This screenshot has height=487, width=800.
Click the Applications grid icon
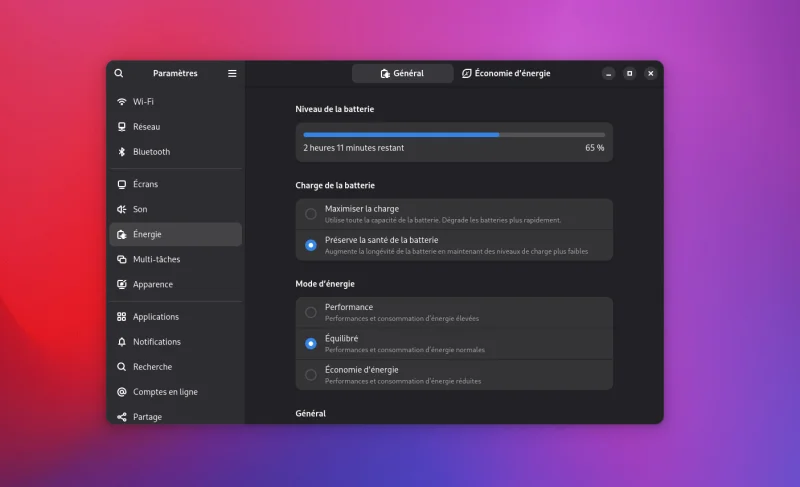pos(121,317)
